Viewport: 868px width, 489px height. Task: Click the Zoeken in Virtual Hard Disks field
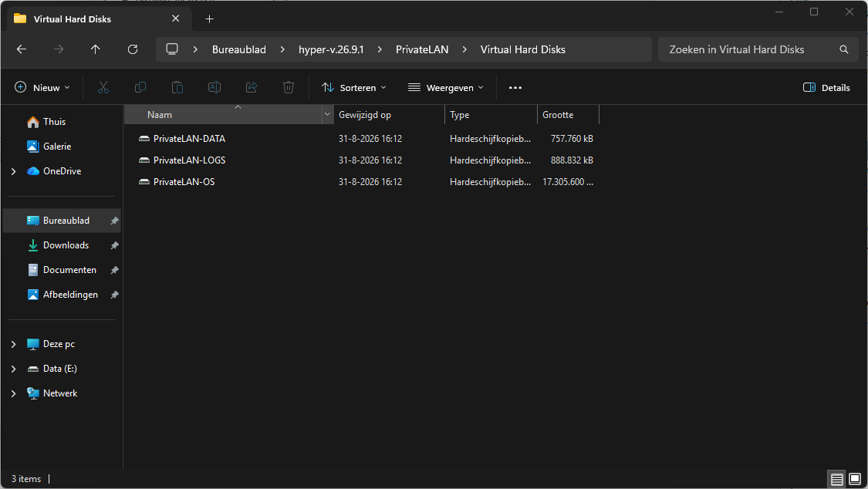tap(758, 49)
